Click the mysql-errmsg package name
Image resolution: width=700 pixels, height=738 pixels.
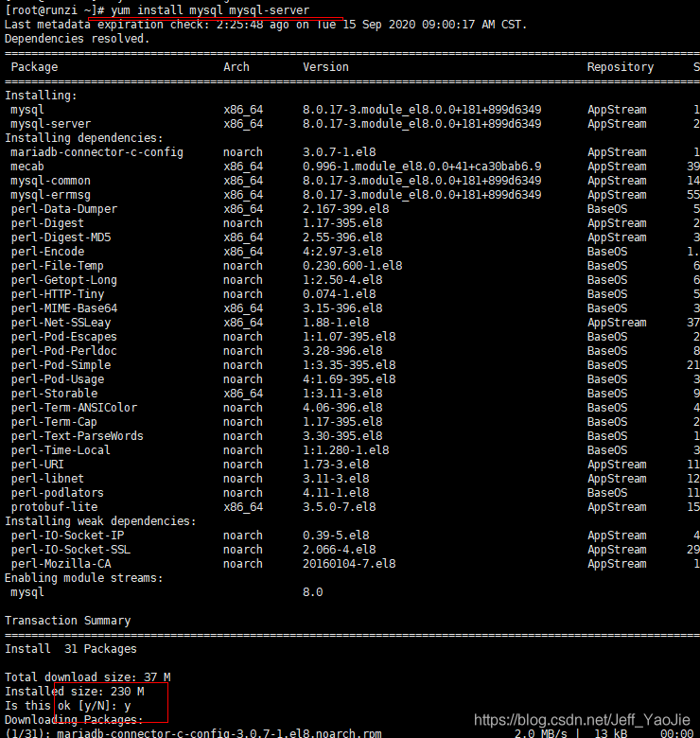pyautogui.click(x=51, y=195)
